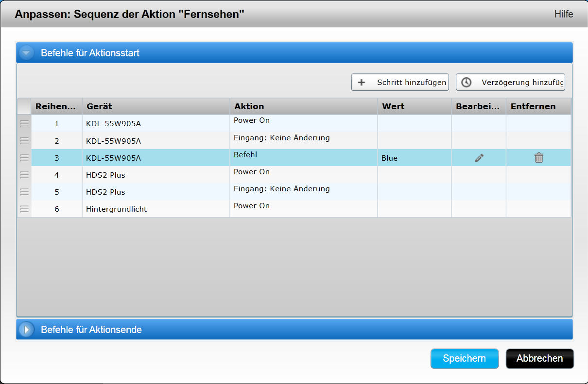This screenshot has height=384, width=588.
Task: Open the Hilfe link
Action: (563, 14)
